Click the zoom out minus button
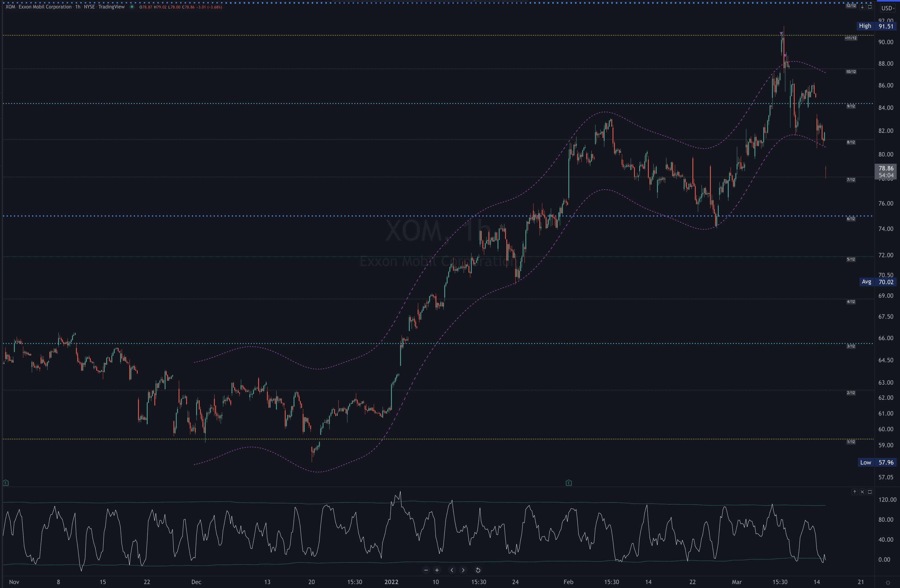Screen dimensions: 900x588 pos(426,570)
